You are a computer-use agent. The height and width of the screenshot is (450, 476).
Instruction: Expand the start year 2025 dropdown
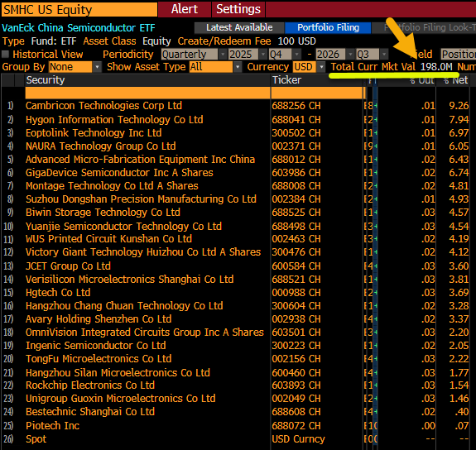(248, 55)
